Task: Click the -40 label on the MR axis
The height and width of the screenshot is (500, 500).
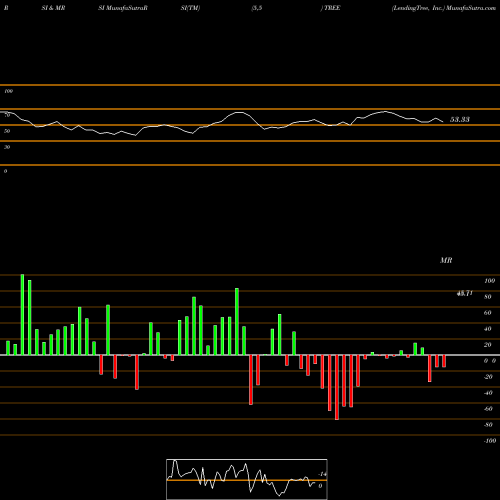Action: [x=488, y=393]
